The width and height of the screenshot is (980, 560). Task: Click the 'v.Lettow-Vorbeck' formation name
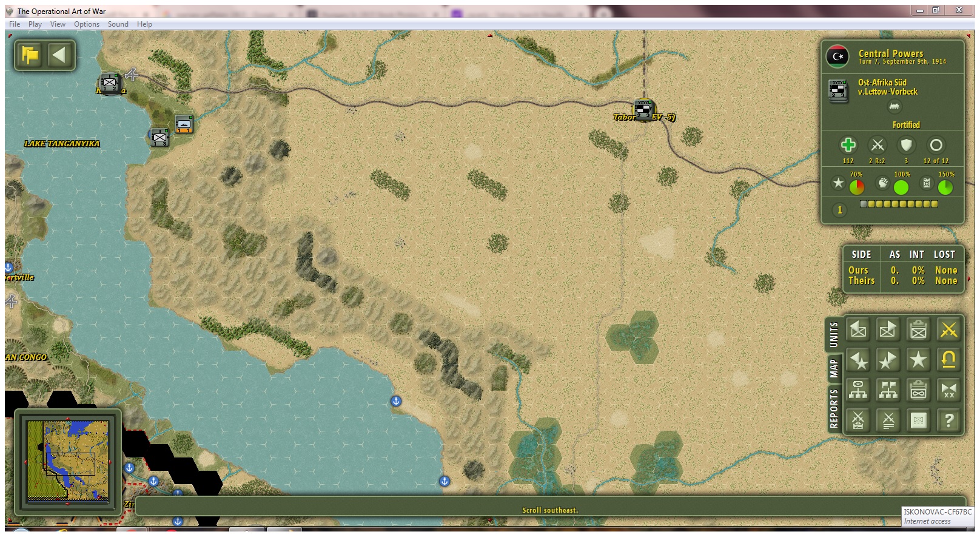[x=888, y=92]
